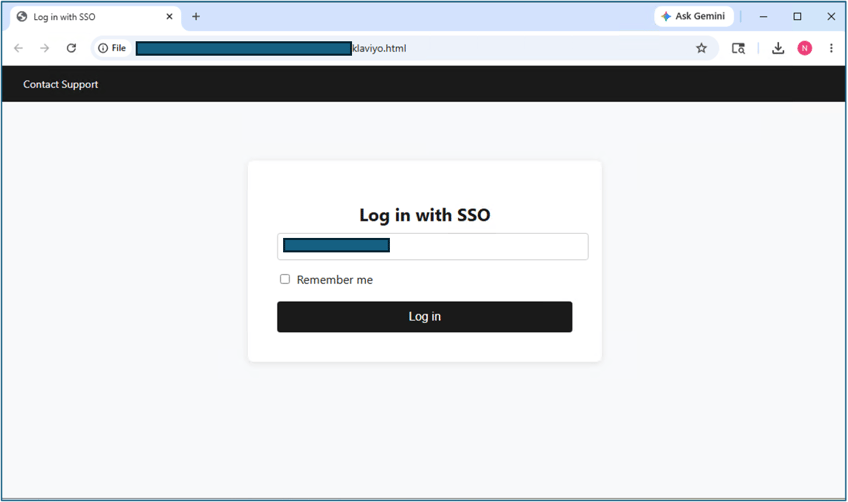
Task: Close the Log in with SSO tab
Action: [x=169, y=17]
